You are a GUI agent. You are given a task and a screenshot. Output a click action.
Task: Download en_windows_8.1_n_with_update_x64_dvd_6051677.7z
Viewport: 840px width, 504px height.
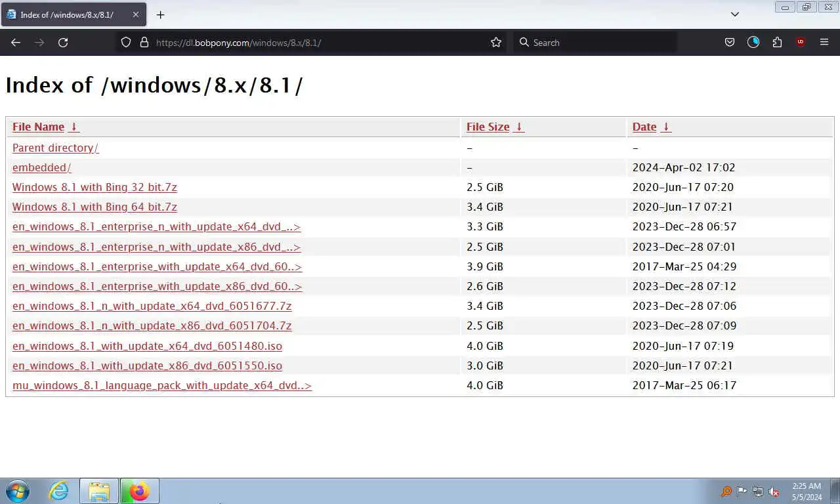click(x=152, y=306)
